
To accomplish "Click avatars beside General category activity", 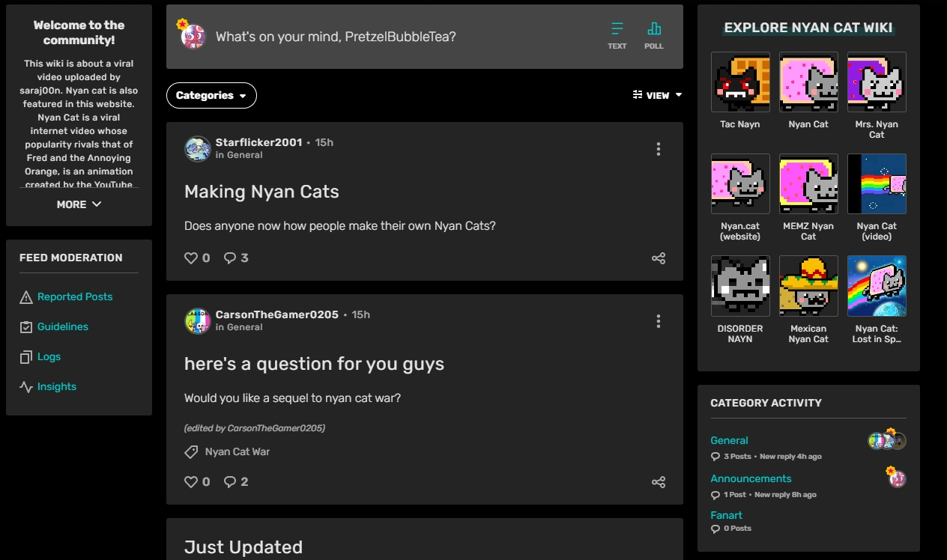I will click(887, 439).
